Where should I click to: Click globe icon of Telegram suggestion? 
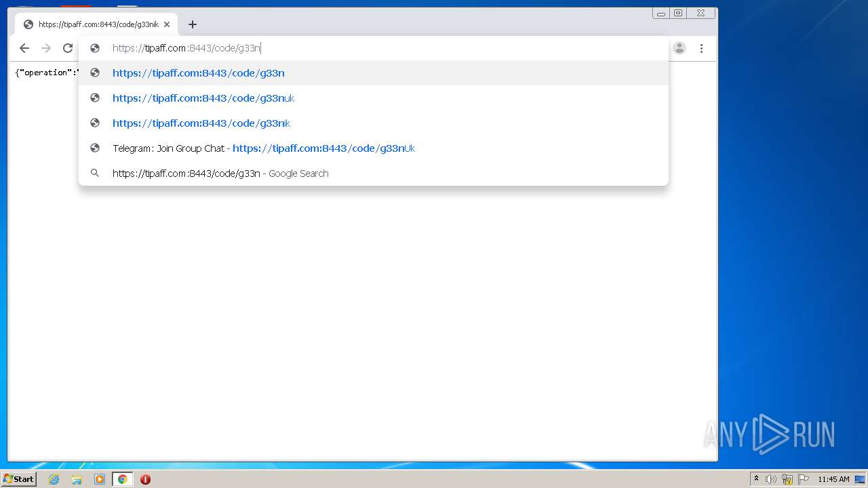(95, 148)
